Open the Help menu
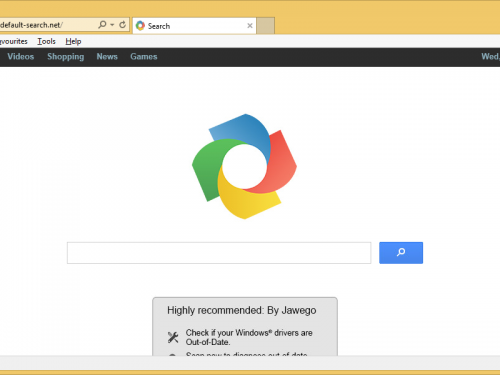Viewport: 500px width, 375px height. pyautogui.click(x=73, y=41)
